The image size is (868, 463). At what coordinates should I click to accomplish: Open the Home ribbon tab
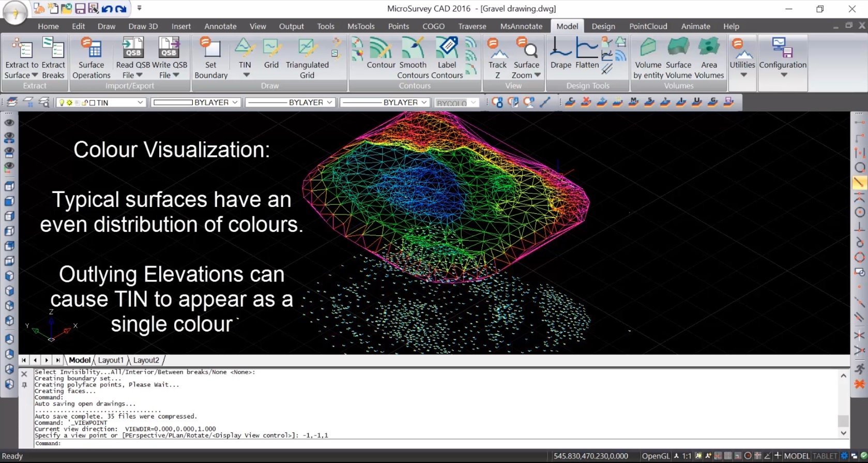pyautogui.click(x=48, y=26)
